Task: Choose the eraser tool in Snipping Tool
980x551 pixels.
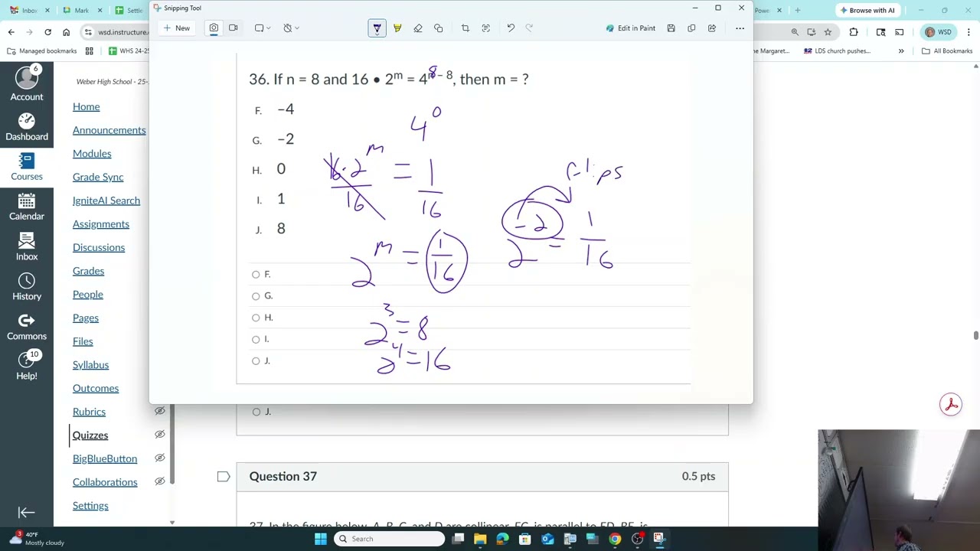Action: (418, 28)
